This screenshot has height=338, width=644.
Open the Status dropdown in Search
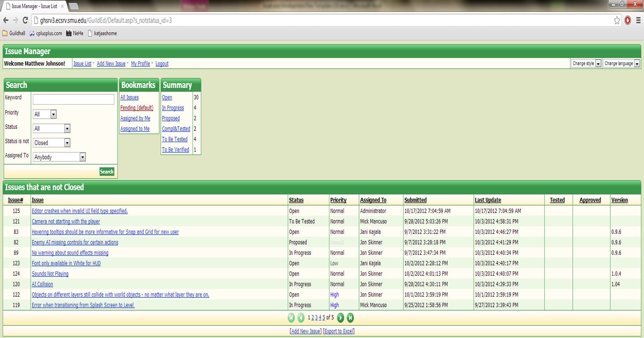[x=52, y=128]
